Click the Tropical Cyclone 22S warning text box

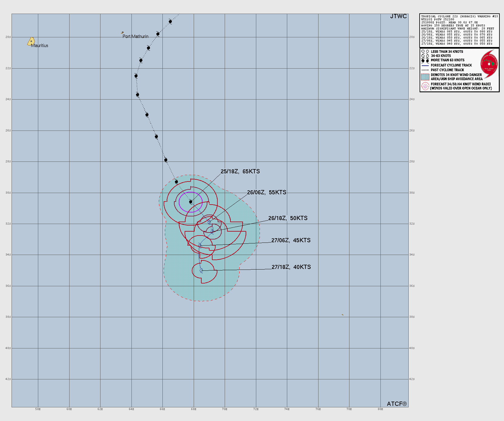(459, 30)
